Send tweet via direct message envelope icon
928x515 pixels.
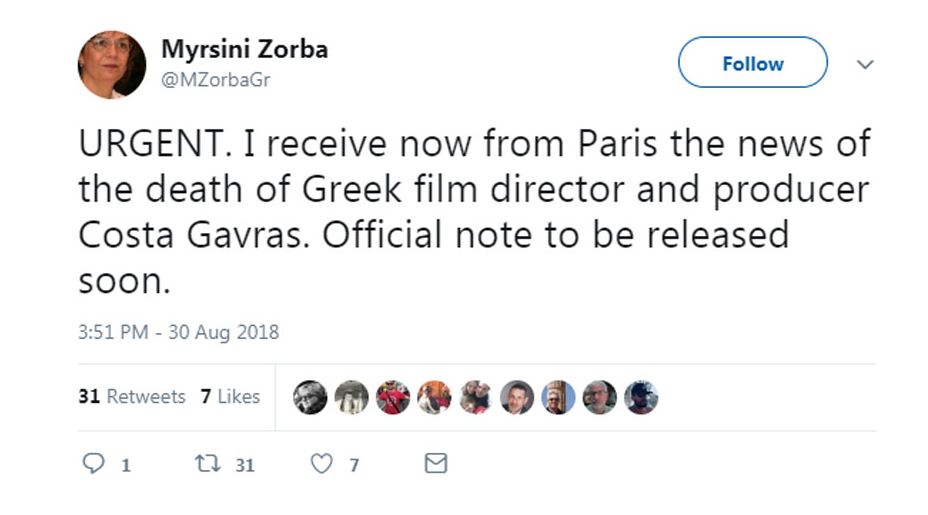coord(436,464)
